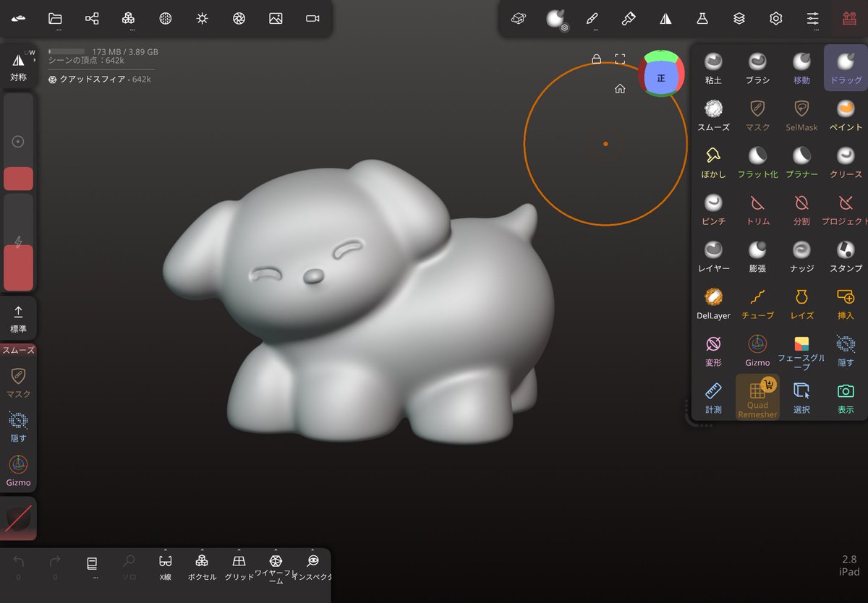Select the クリース crease tool

[846, 162]
